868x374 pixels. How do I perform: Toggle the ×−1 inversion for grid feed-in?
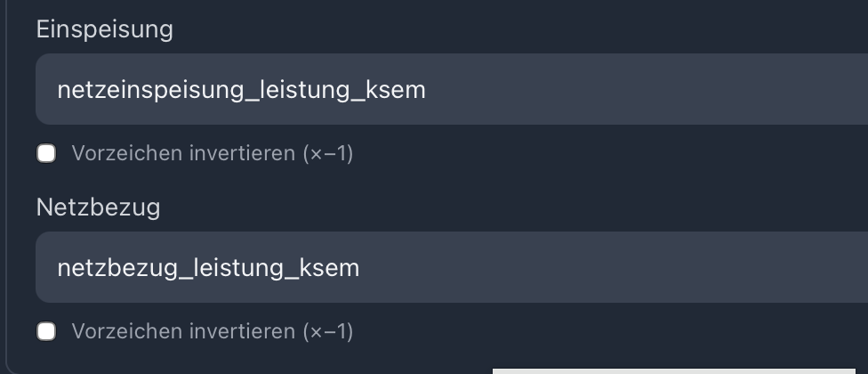46,153
